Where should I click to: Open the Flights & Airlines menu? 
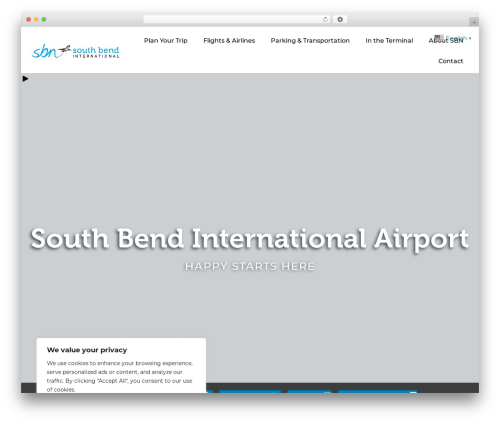[229, 40]
